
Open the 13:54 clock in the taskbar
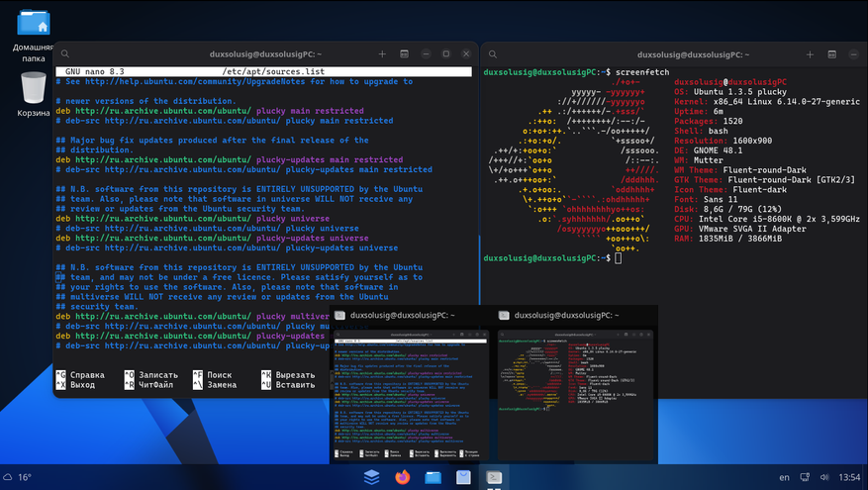point(848,477)
